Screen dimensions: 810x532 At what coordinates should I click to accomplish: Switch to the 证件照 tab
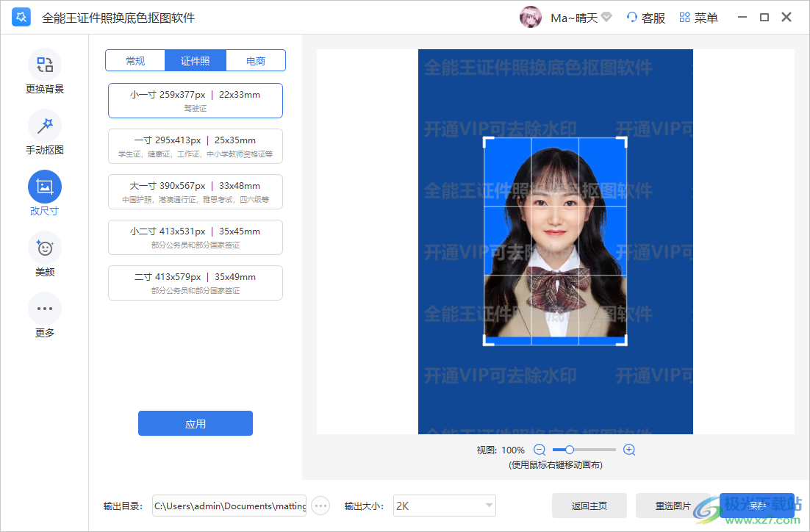pyautogui.click(x=196, y=60)
